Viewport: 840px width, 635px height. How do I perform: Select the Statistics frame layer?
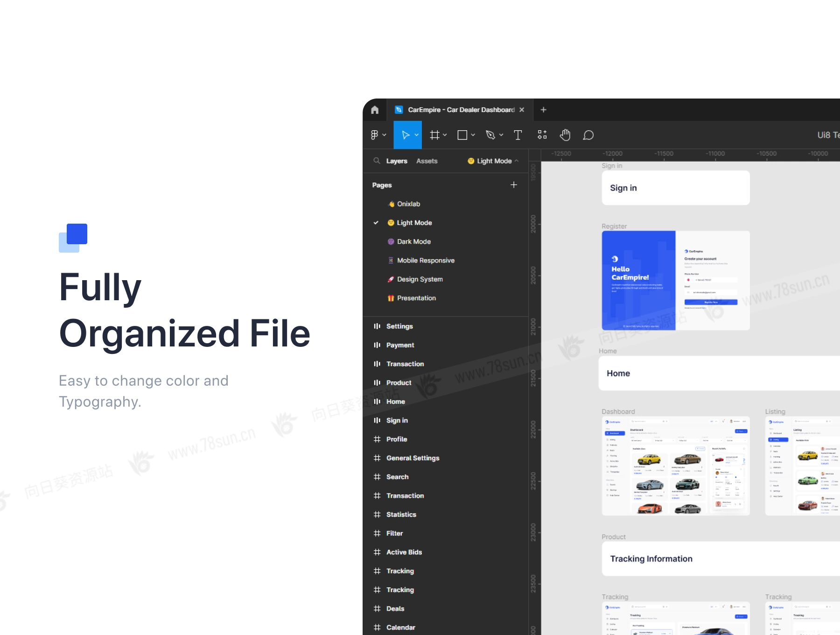coord(445,515)
